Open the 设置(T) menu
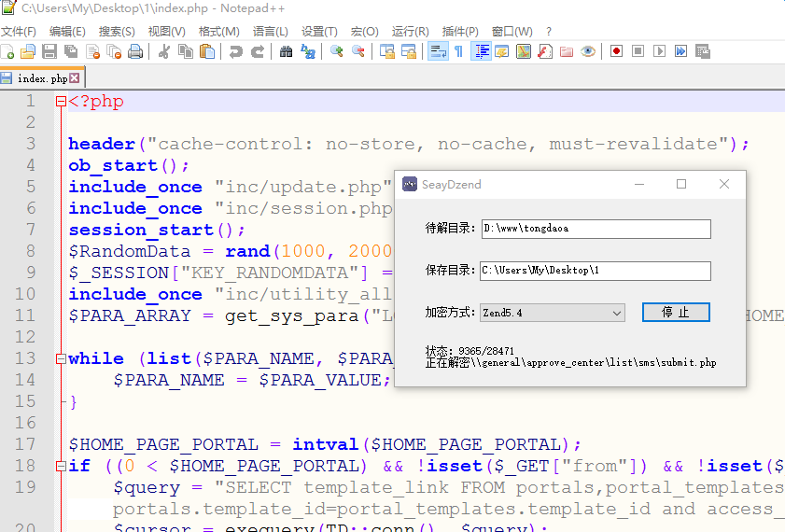 (x=319, y=32)
